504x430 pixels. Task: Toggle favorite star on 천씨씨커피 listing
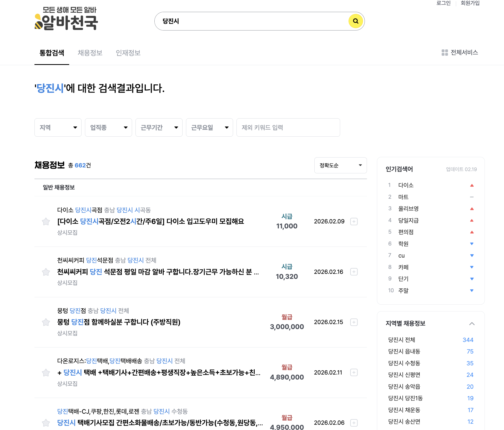pos(46,272)
